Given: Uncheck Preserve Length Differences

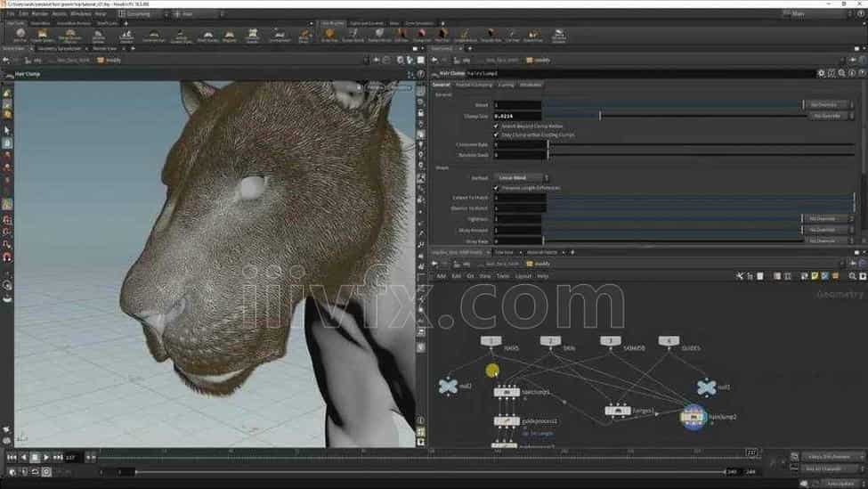Looking at the screenshot, I should (496, 188).
